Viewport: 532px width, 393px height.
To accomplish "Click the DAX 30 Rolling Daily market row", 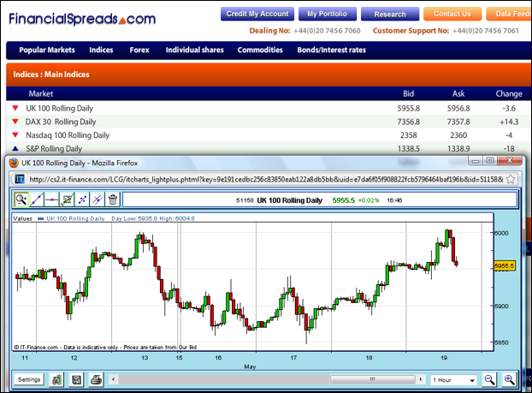I will click(x=269, y=122).
